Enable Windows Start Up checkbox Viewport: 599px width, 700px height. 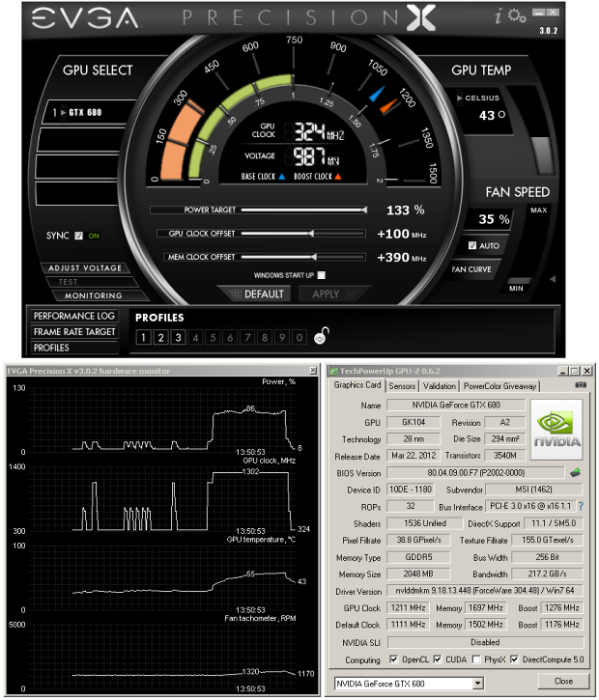pyautogui.click(x=321, y=275)
